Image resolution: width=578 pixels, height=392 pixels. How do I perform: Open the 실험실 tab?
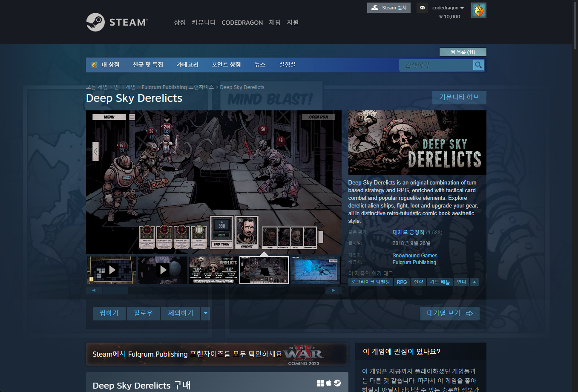pos(288,65)
